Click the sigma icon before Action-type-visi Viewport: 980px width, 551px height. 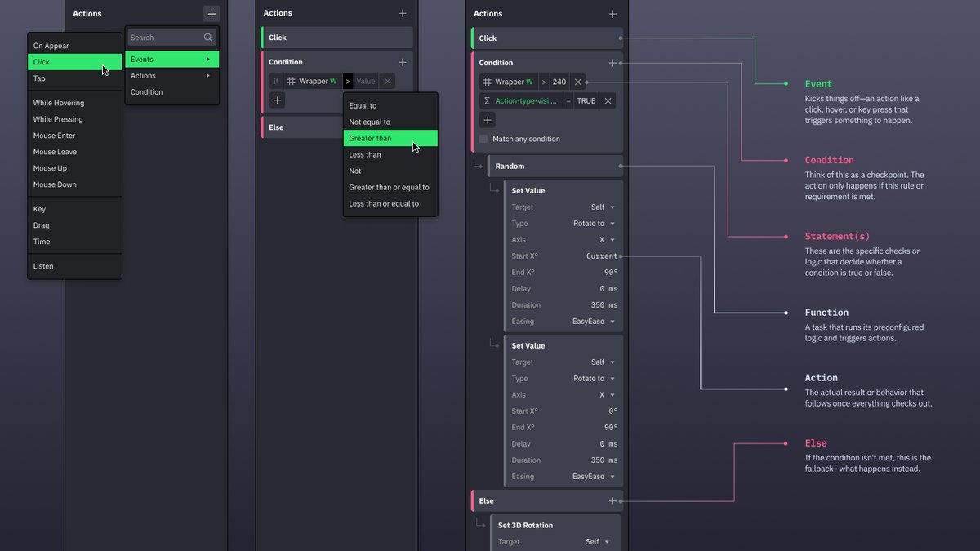tap(488, 101)
